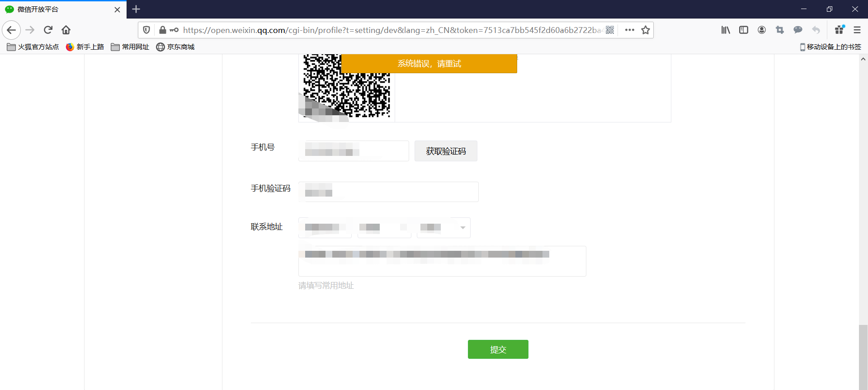Viewport: 868px width, 390px height.
Task: Click the page vertical scrollbar thumb
Action: click(x=863, y=357)
